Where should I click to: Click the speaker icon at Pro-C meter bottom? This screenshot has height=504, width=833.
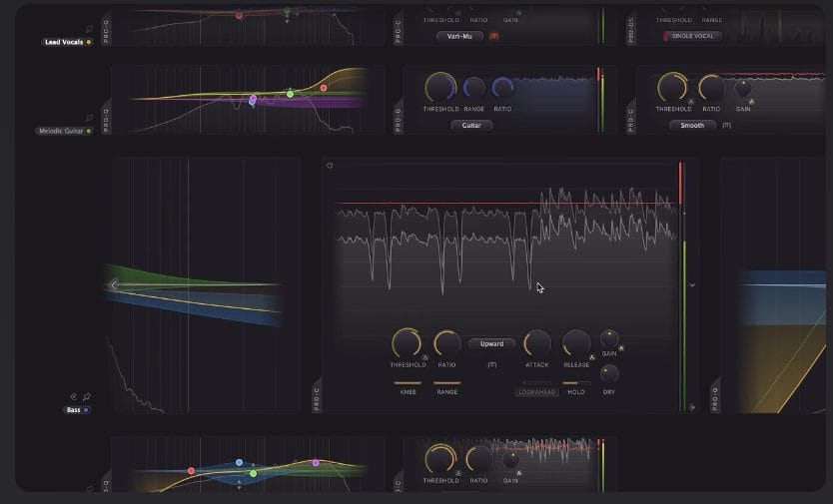tap(690, 406)
